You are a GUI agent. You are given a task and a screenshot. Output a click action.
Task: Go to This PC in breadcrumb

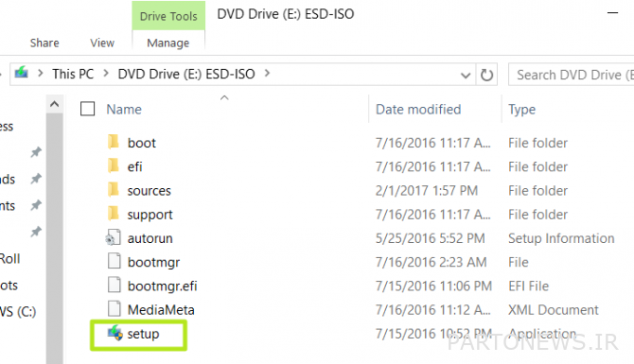pyautogui.click(x=73, y=74)
